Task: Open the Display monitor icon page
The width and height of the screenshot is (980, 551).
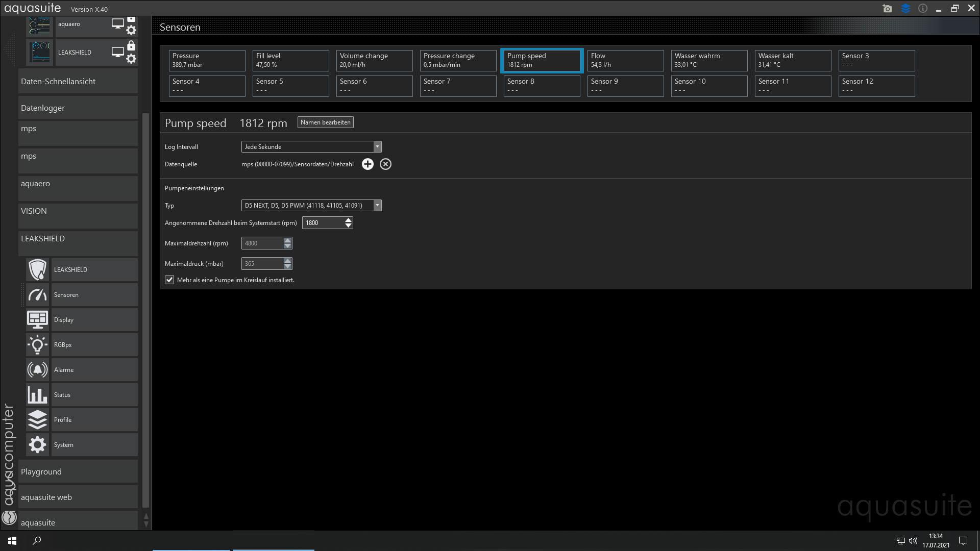Action: pyautogui.click(x=37, y=320)
